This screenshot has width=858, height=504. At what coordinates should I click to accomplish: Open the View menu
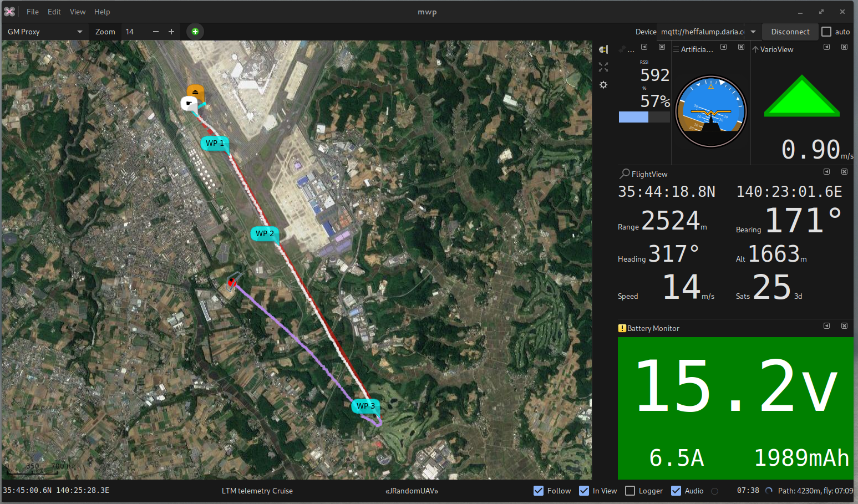pos(78,12)
